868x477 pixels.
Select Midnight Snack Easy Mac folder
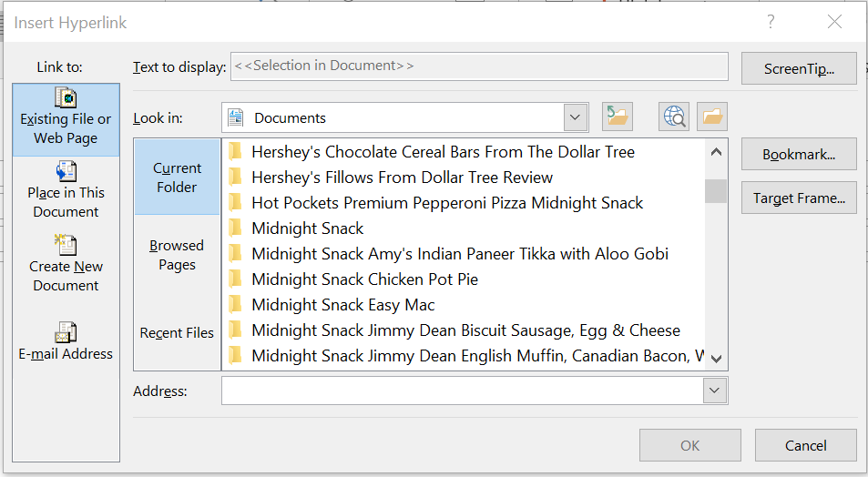tap(343, 304)
